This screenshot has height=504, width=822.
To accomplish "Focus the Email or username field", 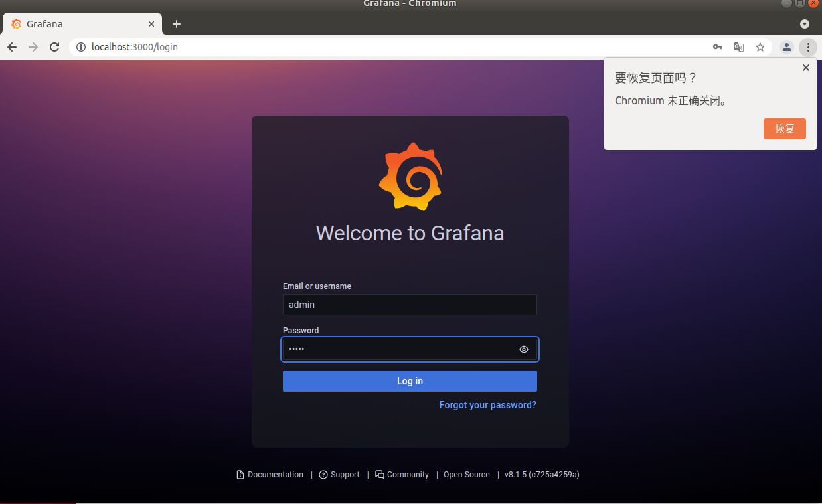I will click(x=410, y=305).
